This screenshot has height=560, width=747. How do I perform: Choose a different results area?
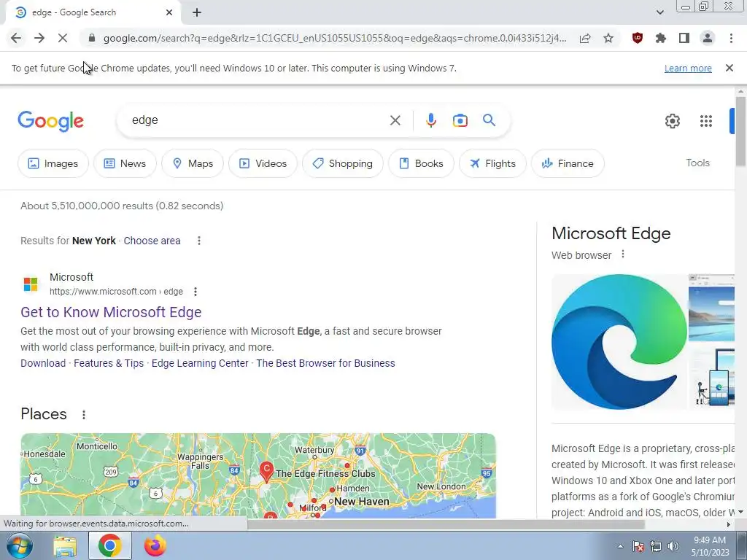click(x=152, y=241)
